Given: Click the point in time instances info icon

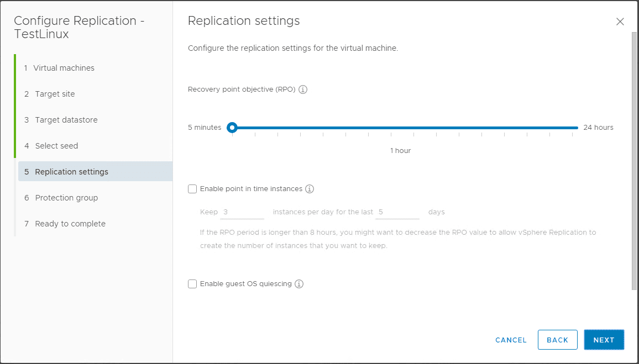Looking at the screenshot, I should 310,188.
